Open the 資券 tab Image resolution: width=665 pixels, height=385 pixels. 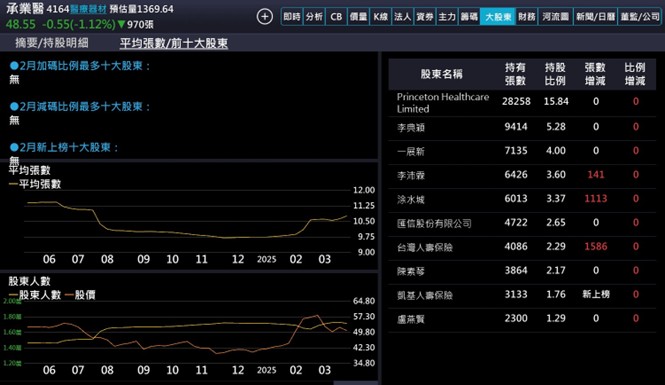(425, 17)
